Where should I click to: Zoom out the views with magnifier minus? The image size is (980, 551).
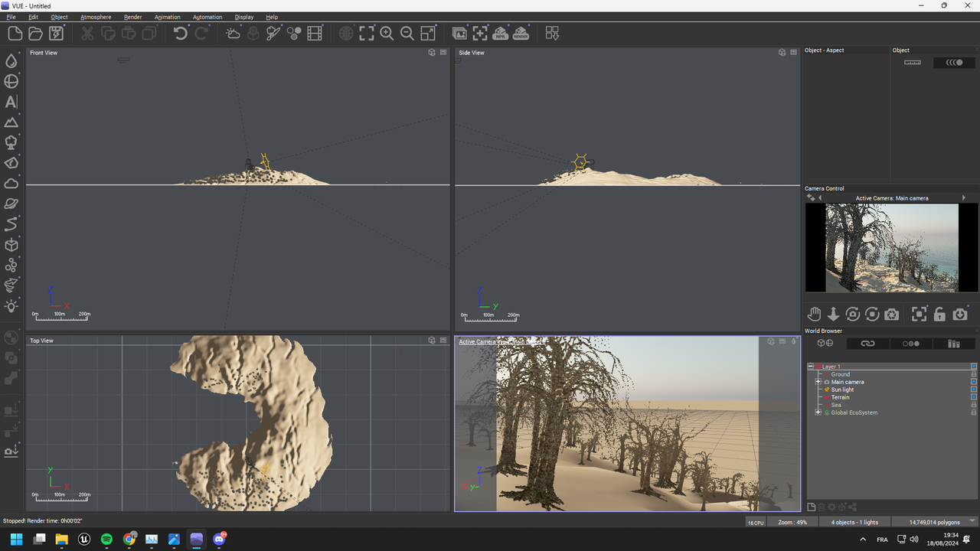pos(407,33)
